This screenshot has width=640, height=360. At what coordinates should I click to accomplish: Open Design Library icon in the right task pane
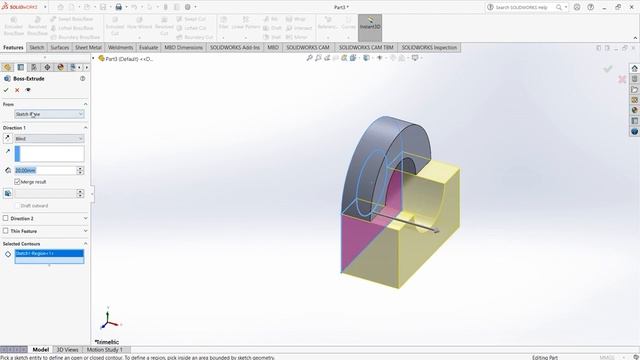click(x=634, y=79)
